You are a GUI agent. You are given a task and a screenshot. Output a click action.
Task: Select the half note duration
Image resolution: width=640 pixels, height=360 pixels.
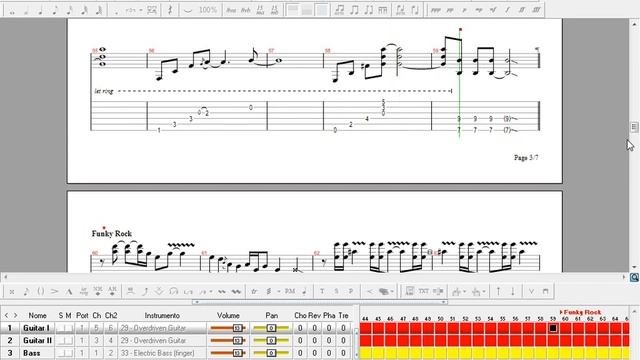coord(26,10)
